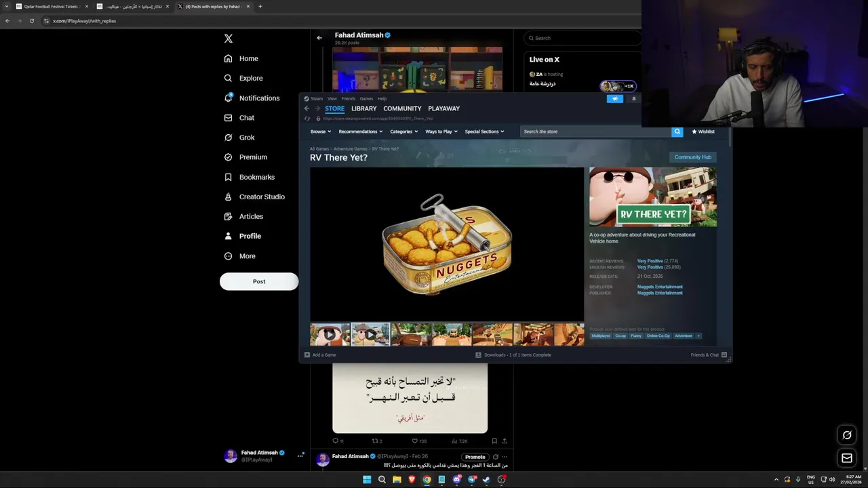Click Steam announcements megaphone button
The width and height of the screenshot is (868, 488).
615,99
